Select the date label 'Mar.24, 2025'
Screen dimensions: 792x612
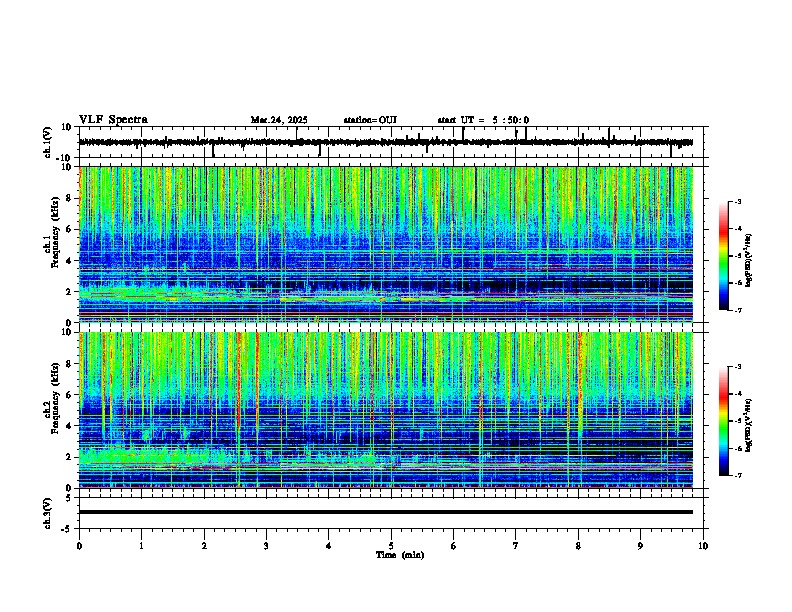279,120
